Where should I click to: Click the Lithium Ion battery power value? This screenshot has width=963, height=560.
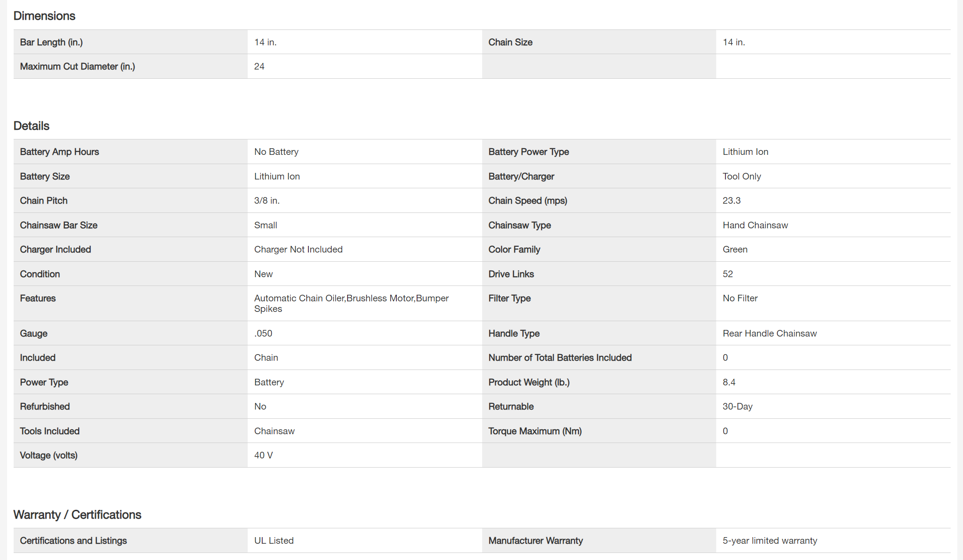pyautogui.click(x=745, y=152)
